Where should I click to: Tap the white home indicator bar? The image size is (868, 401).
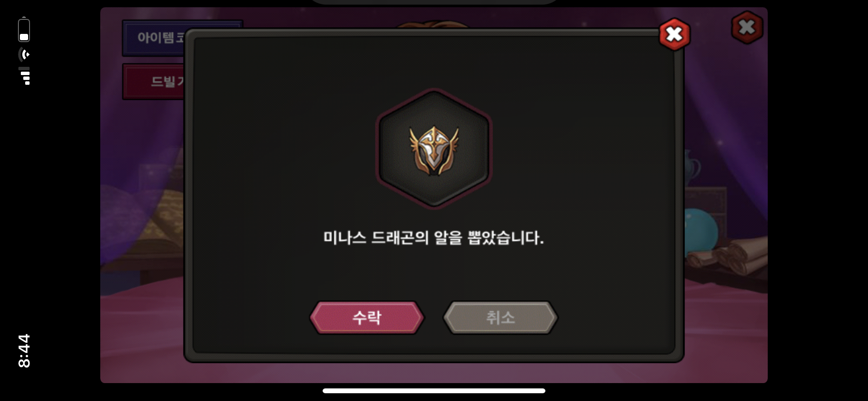tap(434, 391)
